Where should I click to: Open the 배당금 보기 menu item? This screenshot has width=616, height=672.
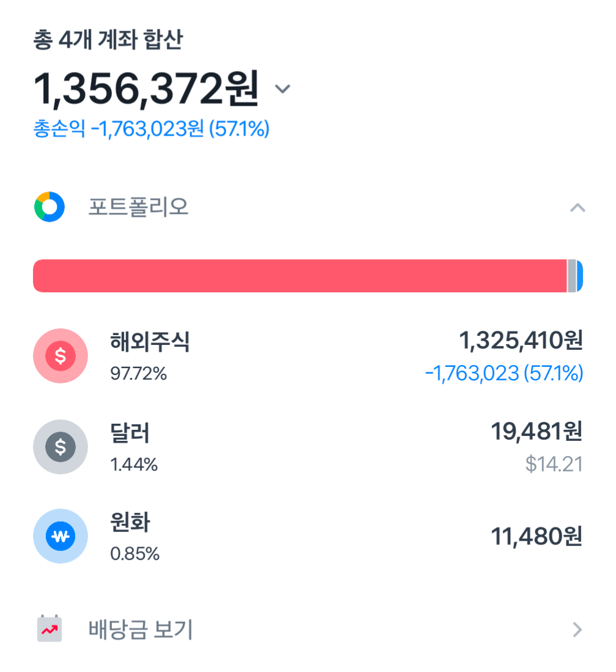coord(141,629)
